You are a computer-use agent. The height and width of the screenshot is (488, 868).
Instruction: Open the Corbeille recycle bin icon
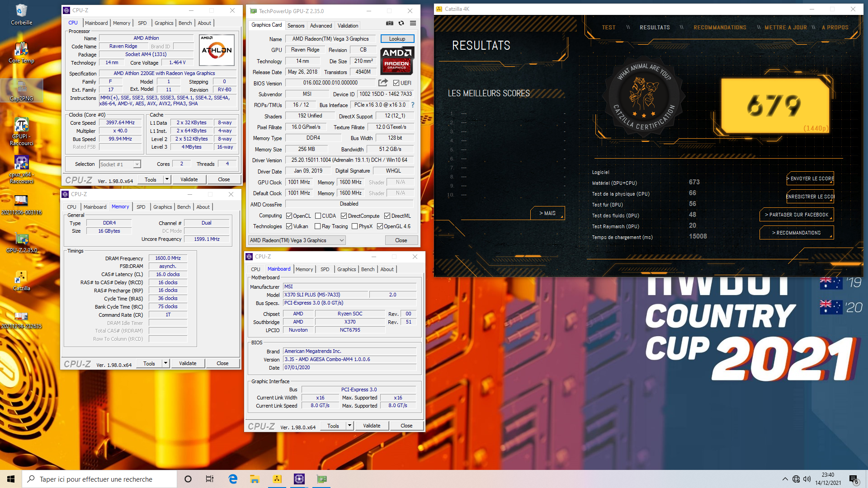21,14
